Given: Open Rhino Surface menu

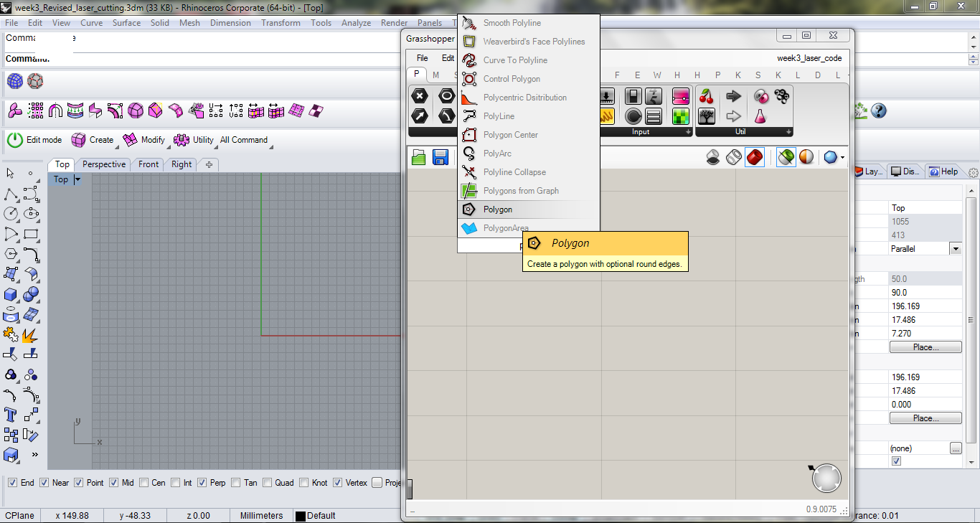Looking at the screenshot, I should click(126, 23).
